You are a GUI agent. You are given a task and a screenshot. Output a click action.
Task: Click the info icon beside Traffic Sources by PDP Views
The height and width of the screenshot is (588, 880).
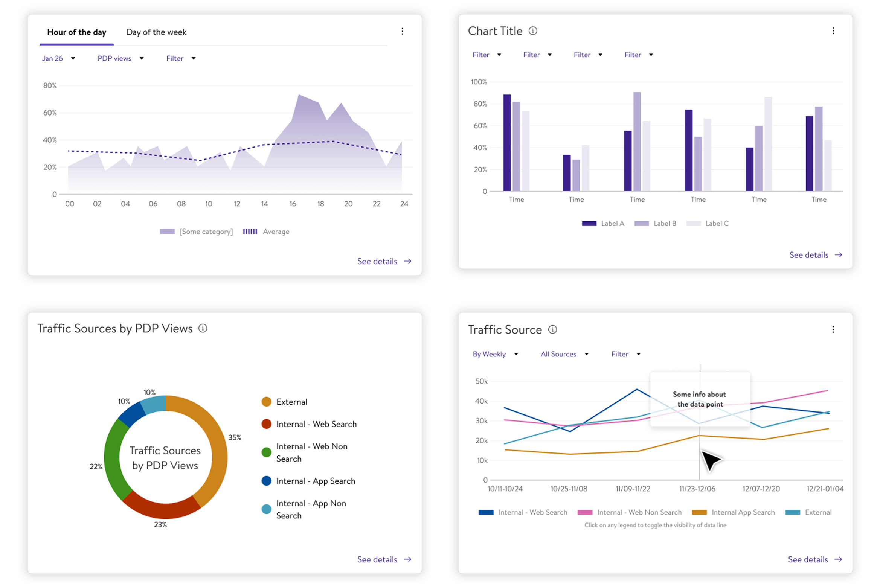[x=203, y=328]
